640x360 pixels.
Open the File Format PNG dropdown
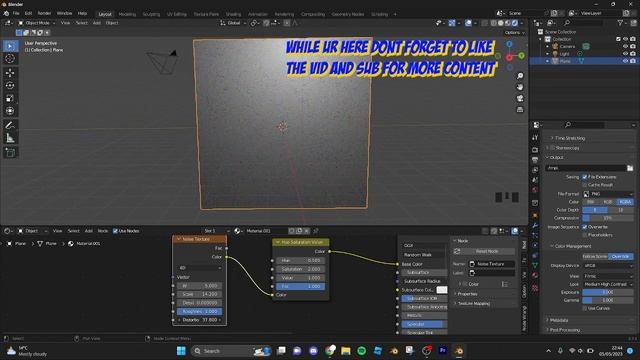coord(608,194)
